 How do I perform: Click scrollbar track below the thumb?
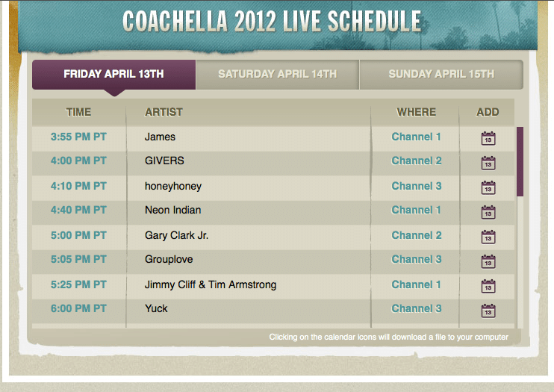point(520,261)
